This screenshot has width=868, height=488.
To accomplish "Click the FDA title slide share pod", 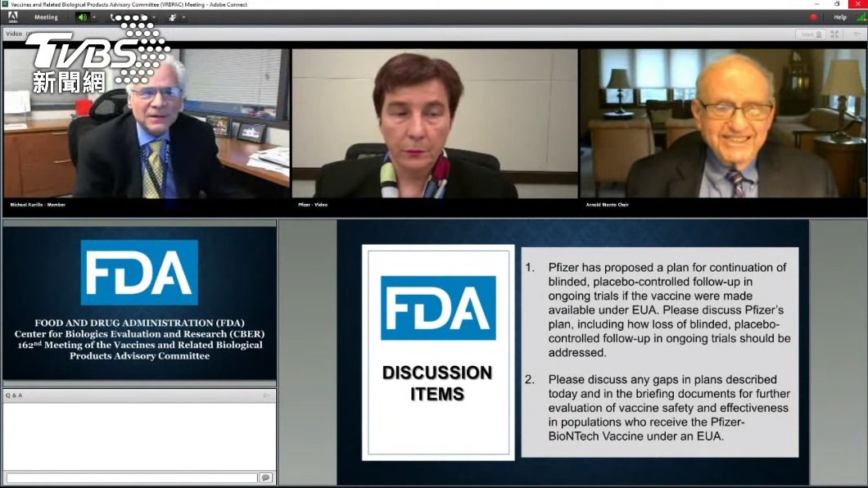I will click(139, 303).
